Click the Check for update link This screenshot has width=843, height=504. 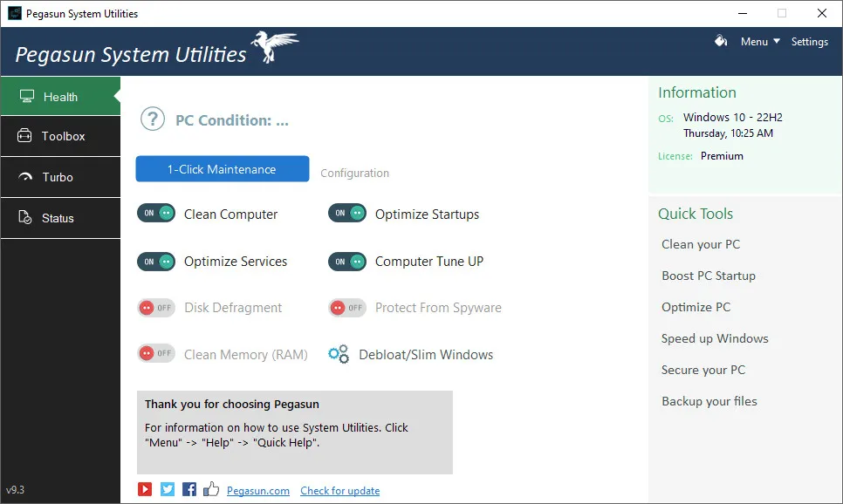339,490
